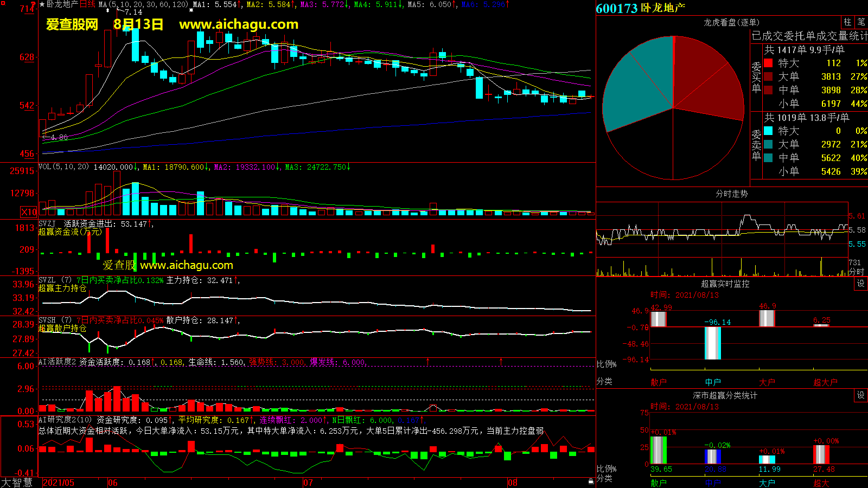Click the 龙虎看盘(逐单) panel title
Image resolution: width=868 pixels, height=488 pixels.
pos(731,22)
